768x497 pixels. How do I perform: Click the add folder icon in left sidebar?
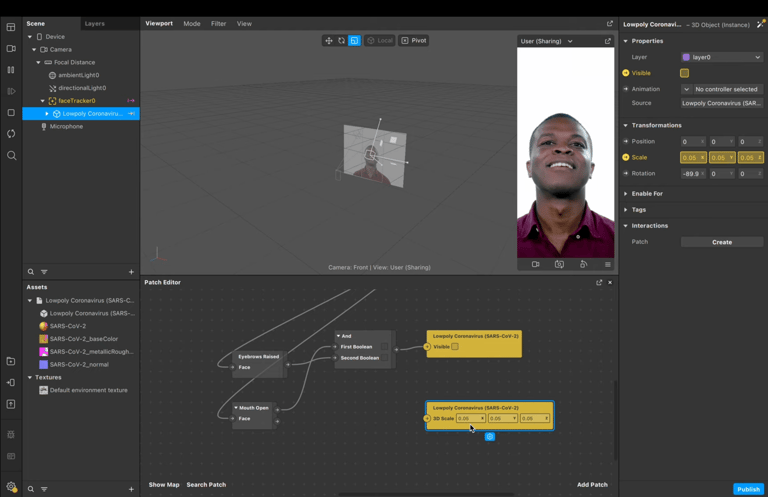click(11, 361)
